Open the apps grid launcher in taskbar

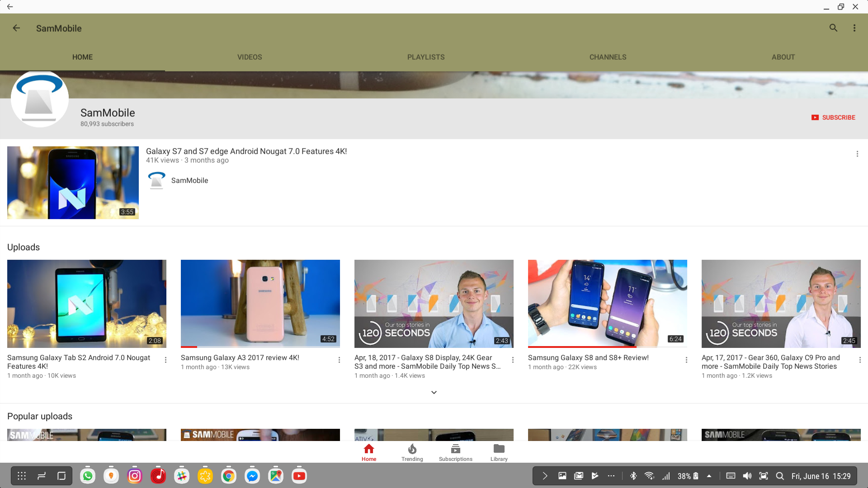tap(22, 476)
